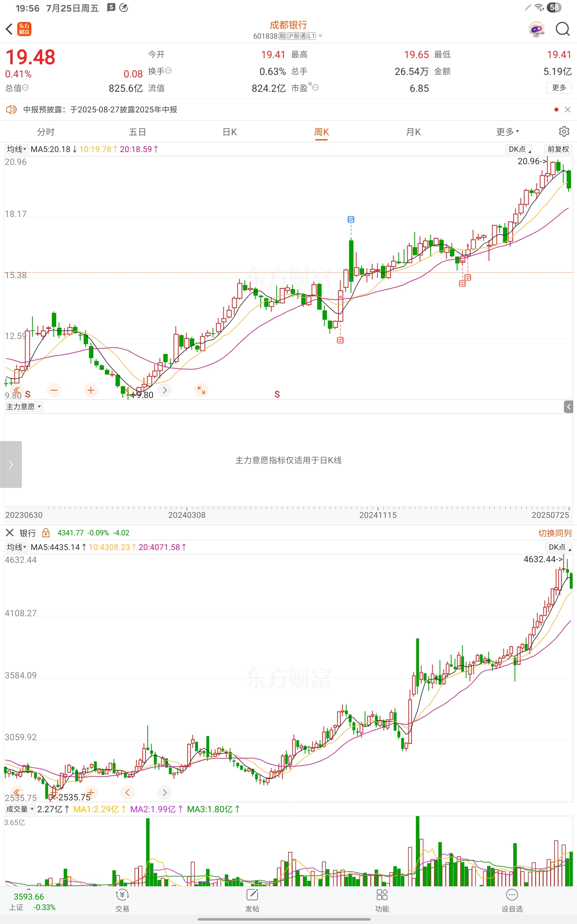Expand stock selector arrow beside 601838
The height and width of the screenshot is (924, 577).
pyautogui.click(x=320, y=36)
